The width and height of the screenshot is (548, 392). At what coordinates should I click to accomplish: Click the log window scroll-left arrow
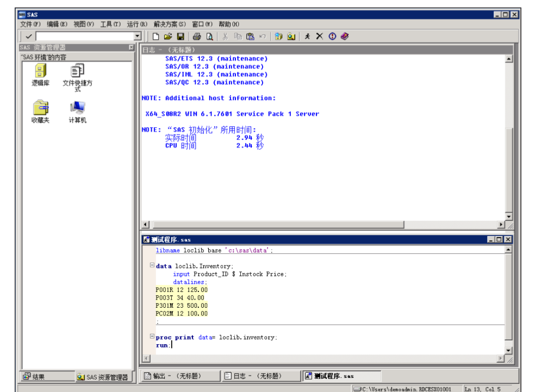click(146, 225)
